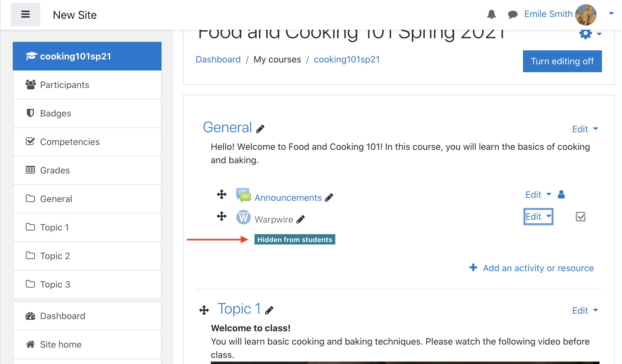This screenshot has width=622, height=364.
Task: Open messages speech bubble icon
Action: coord(513,14)
